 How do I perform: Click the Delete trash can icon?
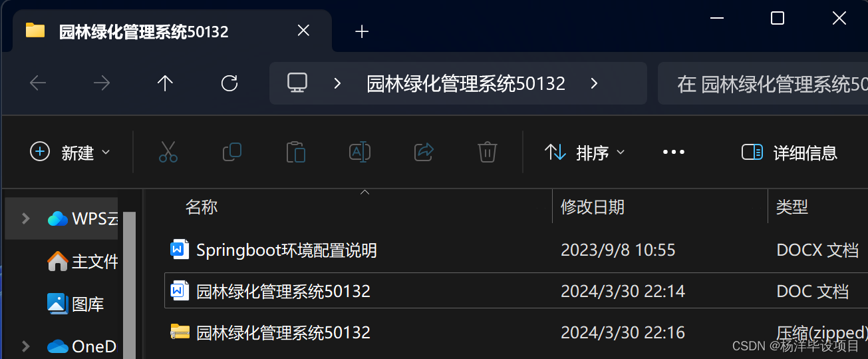coord(488,153)
